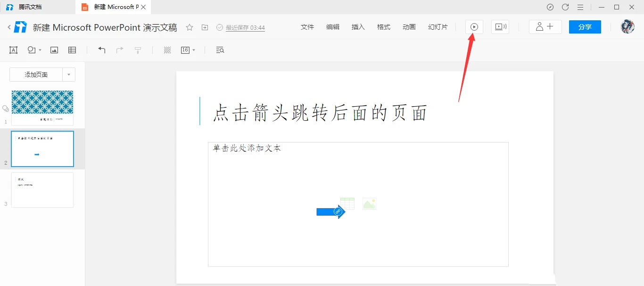The image size is (644, 286).
Task: Select slide 1 thumbnail
Action: (x=42, y=108)
